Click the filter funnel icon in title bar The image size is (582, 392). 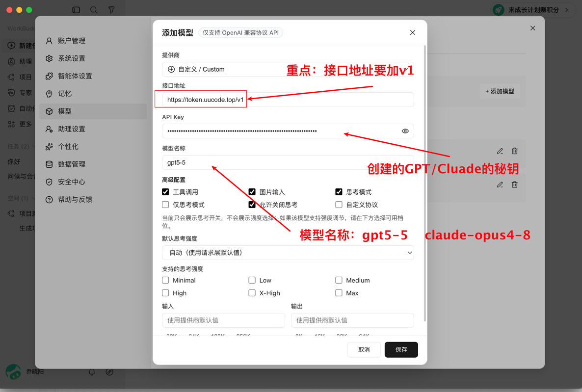[x=111, y=10]
